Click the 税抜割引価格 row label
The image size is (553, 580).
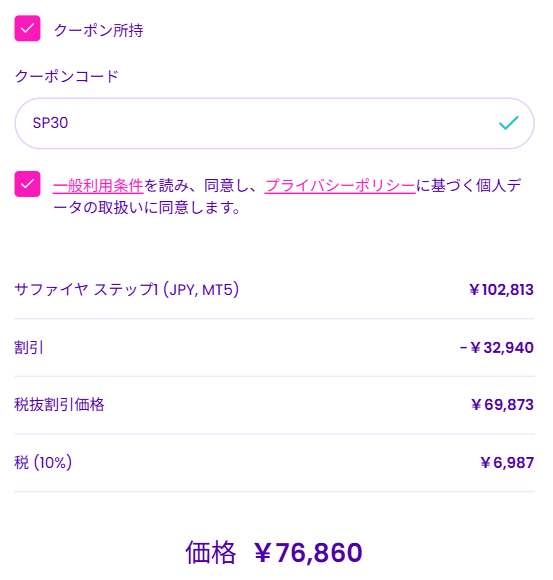pos(59,405)
